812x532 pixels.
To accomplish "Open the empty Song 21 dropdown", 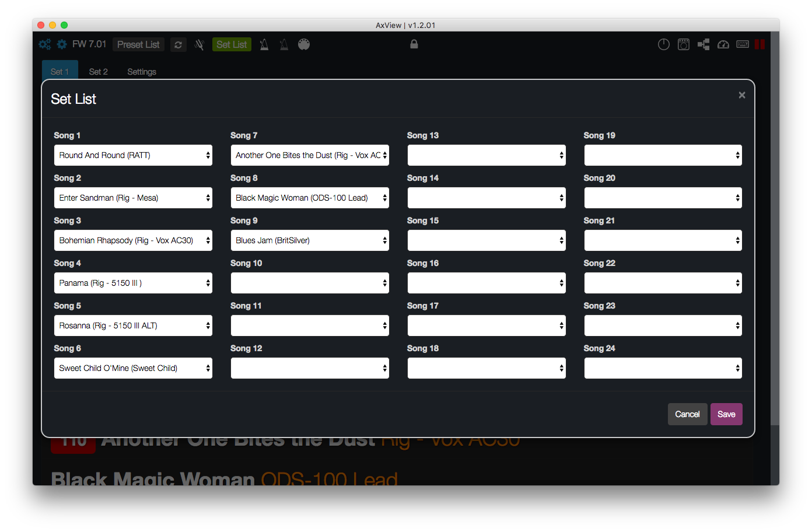I will [663, 240].
